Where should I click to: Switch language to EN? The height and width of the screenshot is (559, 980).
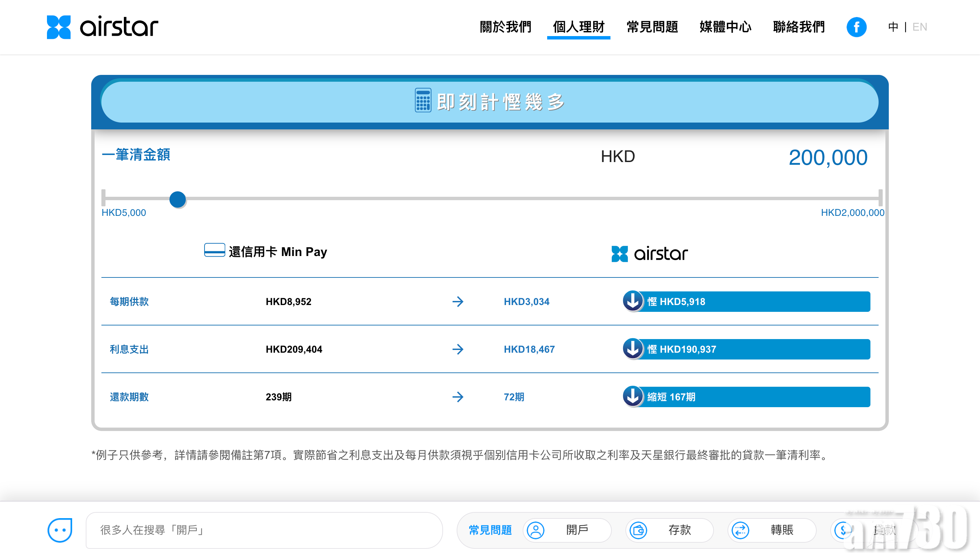coord(919,27)
